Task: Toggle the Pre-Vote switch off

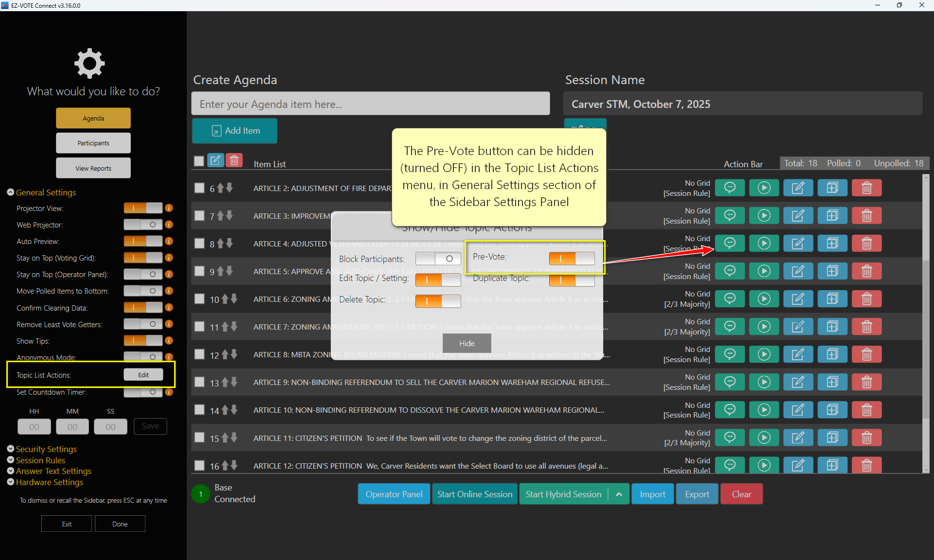Action: (x=572, y=258)
